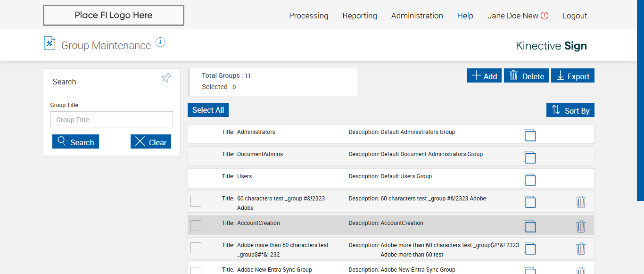644x274 pixels.
Task: Click trash icon for 60 characters test group
Action: [581, 202]
